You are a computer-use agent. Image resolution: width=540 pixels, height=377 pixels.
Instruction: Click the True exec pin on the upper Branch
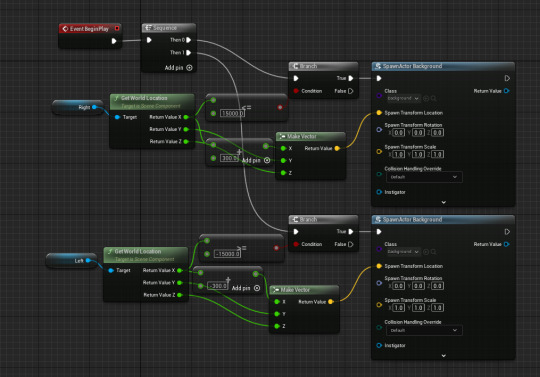[351, 78]
